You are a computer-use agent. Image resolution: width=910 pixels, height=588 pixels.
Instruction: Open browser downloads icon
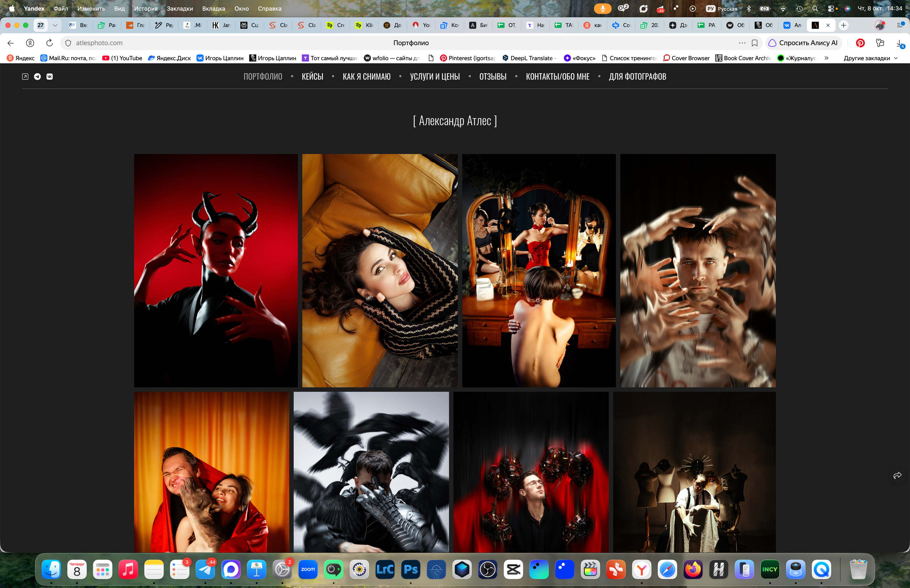tap(900, 43)
